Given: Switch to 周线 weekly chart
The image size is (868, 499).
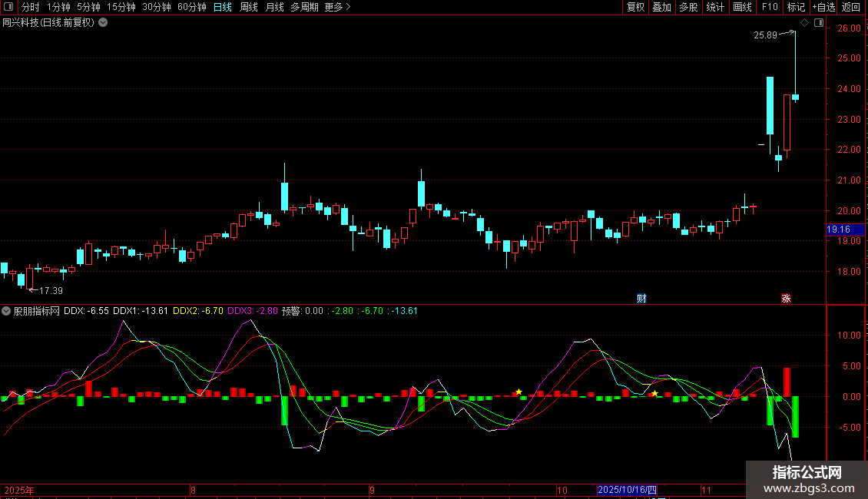Looking at the screenshot, I should pyautogui.click(x=249, y=7).
